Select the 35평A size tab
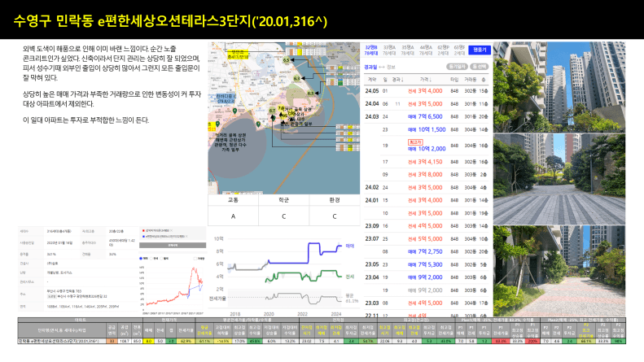644x362 pixels. point(407,50)
